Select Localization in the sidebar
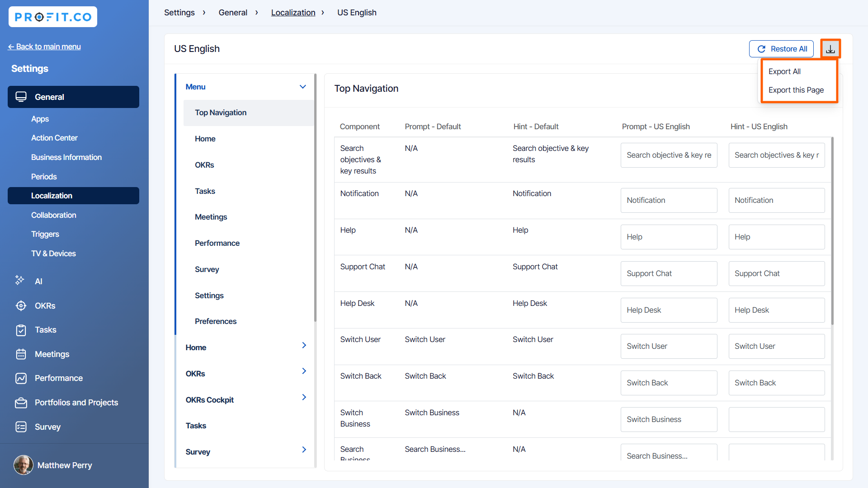This screenshot has width=868, height=488. coord(73,196)
